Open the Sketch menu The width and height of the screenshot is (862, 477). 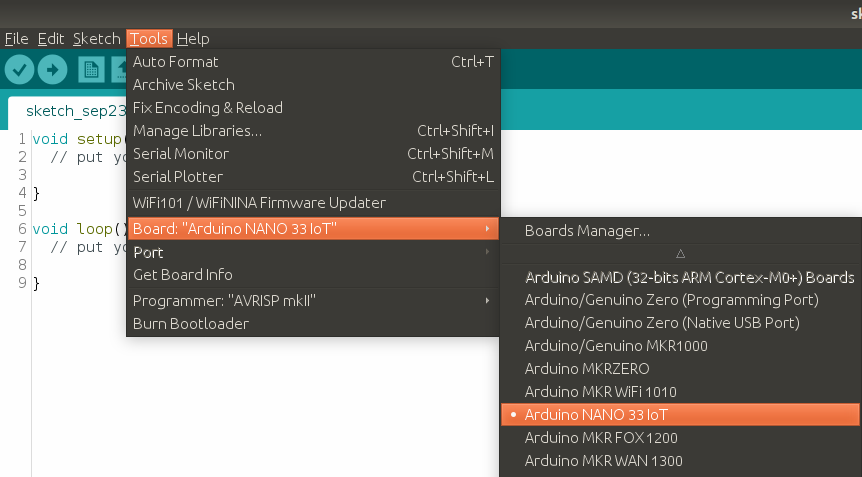click(x=97, y=38)
